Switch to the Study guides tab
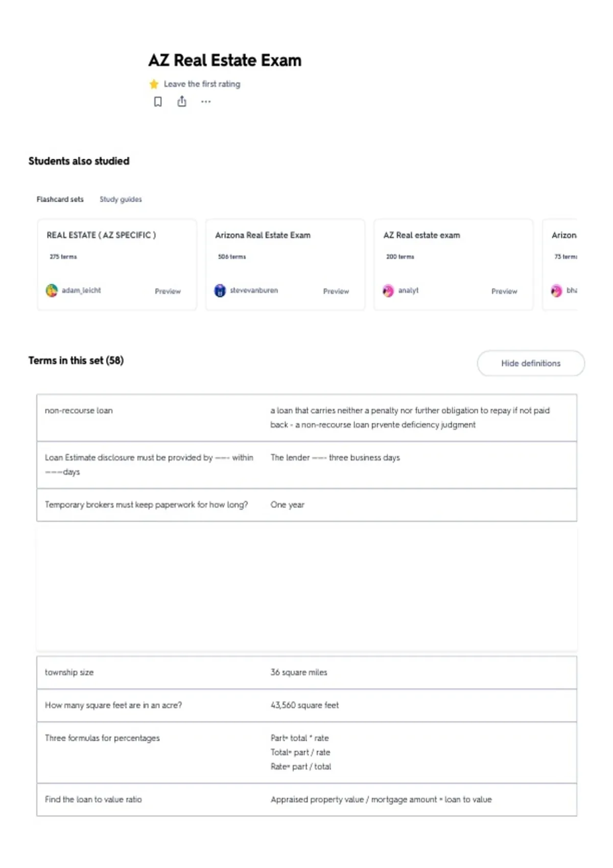This screenshot has width=613, height=868. coord(121,199)
